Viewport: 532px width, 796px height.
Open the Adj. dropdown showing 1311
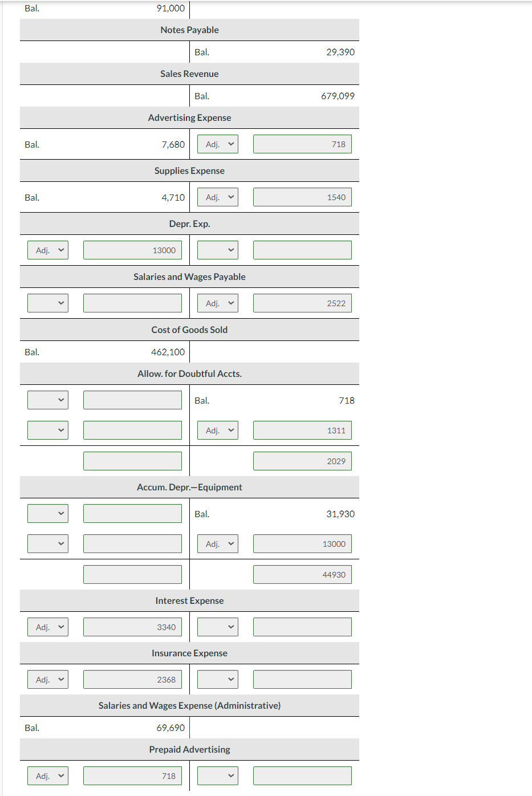pyautogui.click(x=217, y=430)
